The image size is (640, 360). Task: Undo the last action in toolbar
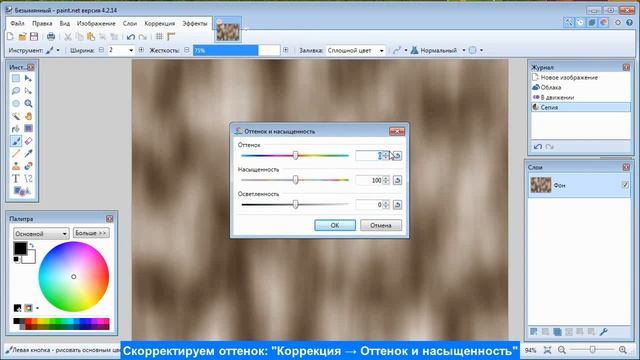click(131, 37)
